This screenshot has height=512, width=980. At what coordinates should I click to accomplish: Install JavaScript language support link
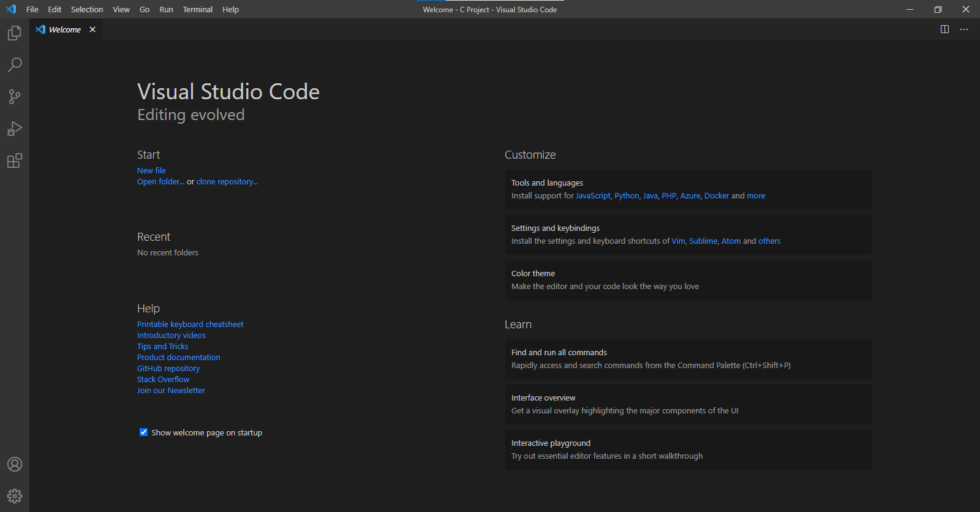(x=593, y=195)
